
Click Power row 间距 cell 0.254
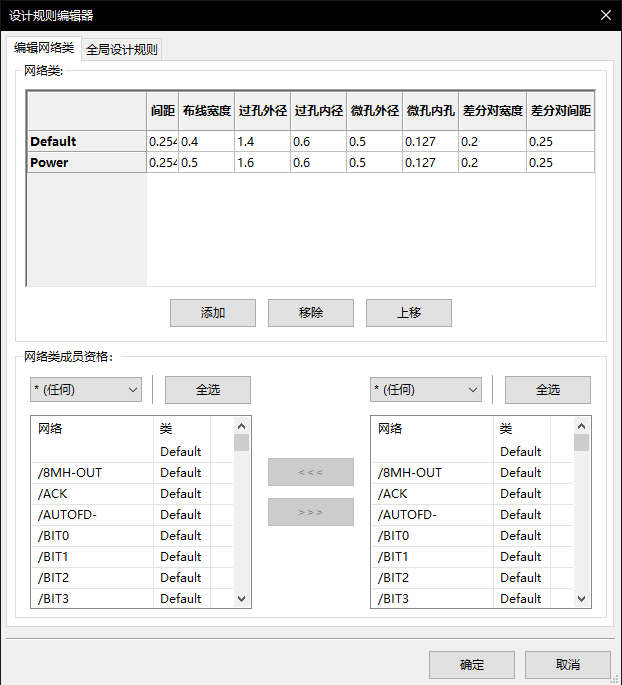[x=162, y=163]
